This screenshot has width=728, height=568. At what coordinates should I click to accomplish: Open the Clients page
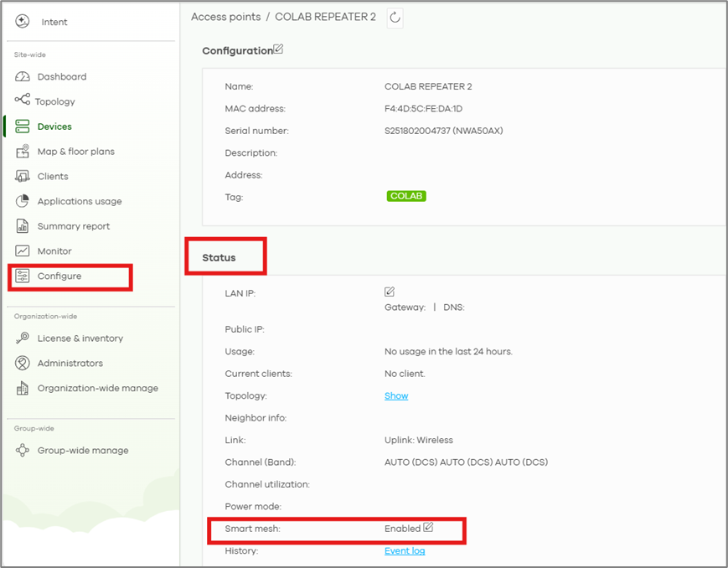(x=53, y=177)
